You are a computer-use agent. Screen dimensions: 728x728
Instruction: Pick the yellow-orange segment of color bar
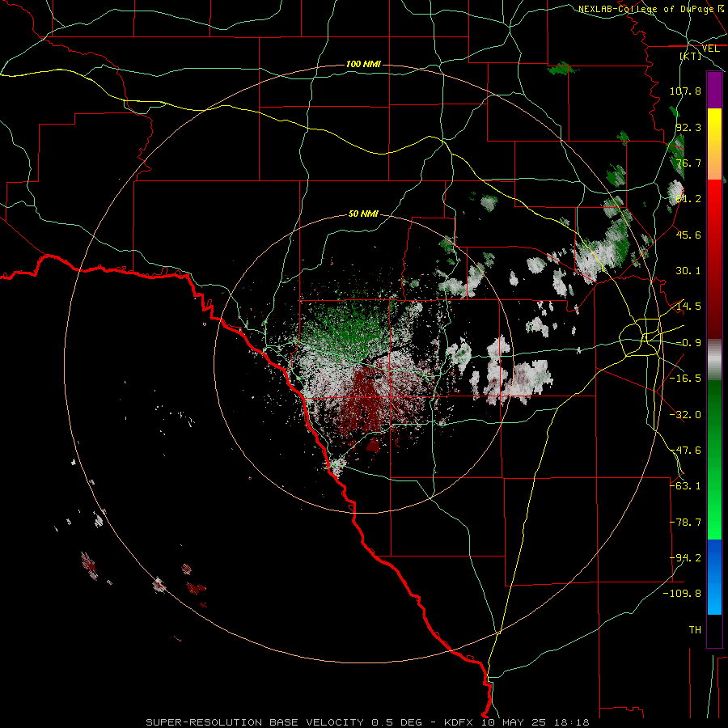coord(714,145)
